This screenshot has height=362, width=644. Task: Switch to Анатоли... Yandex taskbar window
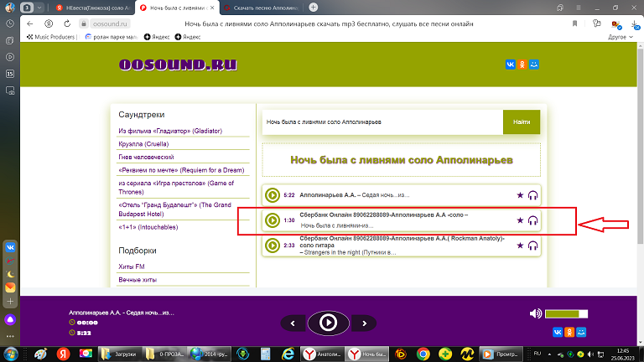click(x=322, y=354)
